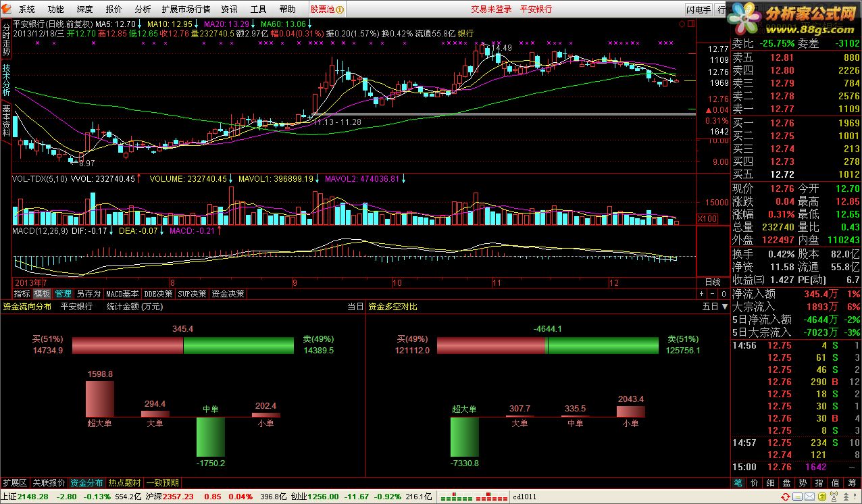Click the minus zoom-out chart button
This screenshot has height=504, width=862.
(x=711, y=294)
